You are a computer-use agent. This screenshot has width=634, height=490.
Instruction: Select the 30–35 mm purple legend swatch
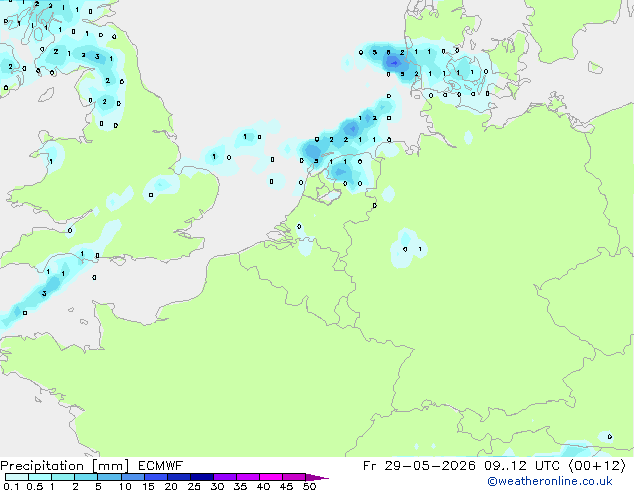click(224, 477)
